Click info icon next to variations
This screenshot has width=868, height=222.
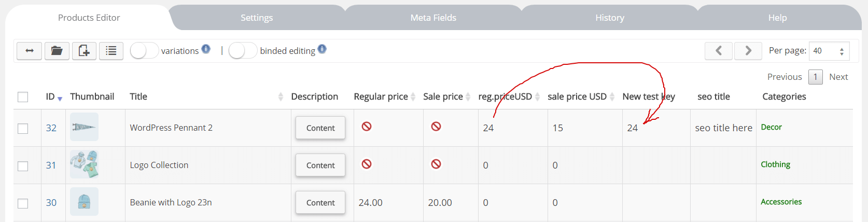[206, 49]
